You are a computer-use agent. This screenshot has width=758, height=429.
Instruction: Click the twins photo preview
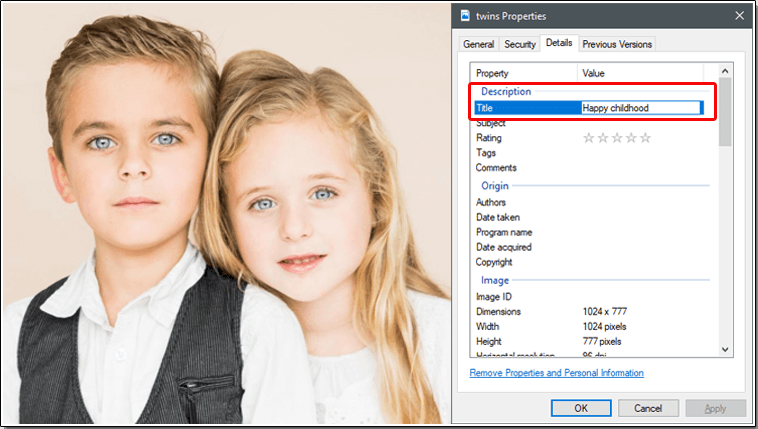click(x=226, y=214)
